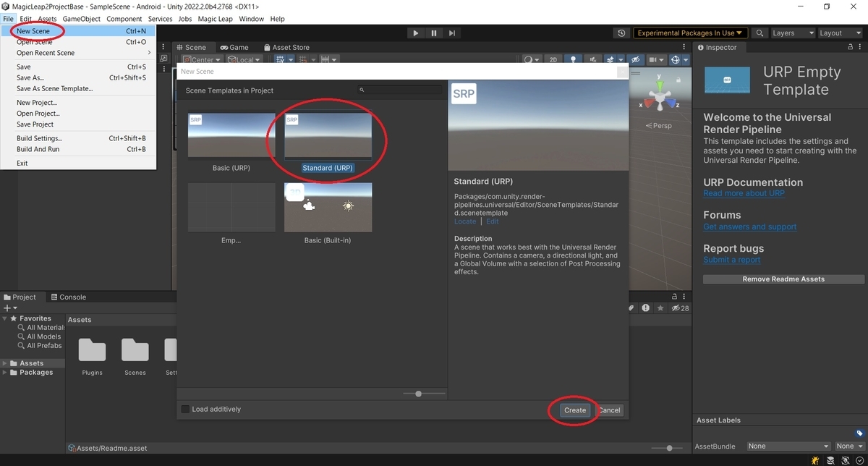Click the Pause button in the toolbar
The image size is (868, 466).
pos(434,33)
